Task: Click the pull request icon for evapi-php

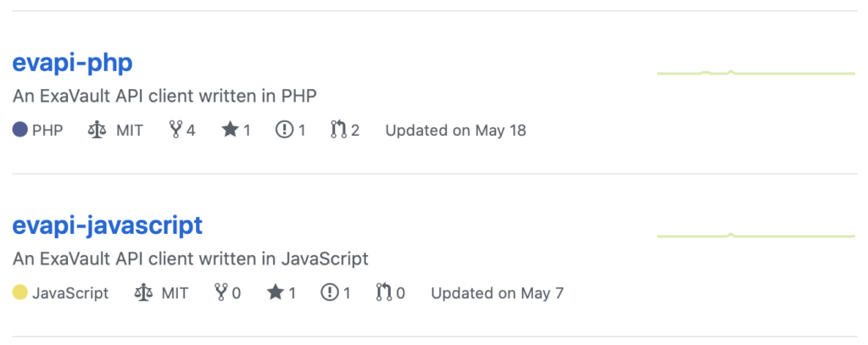Action: 338,131
